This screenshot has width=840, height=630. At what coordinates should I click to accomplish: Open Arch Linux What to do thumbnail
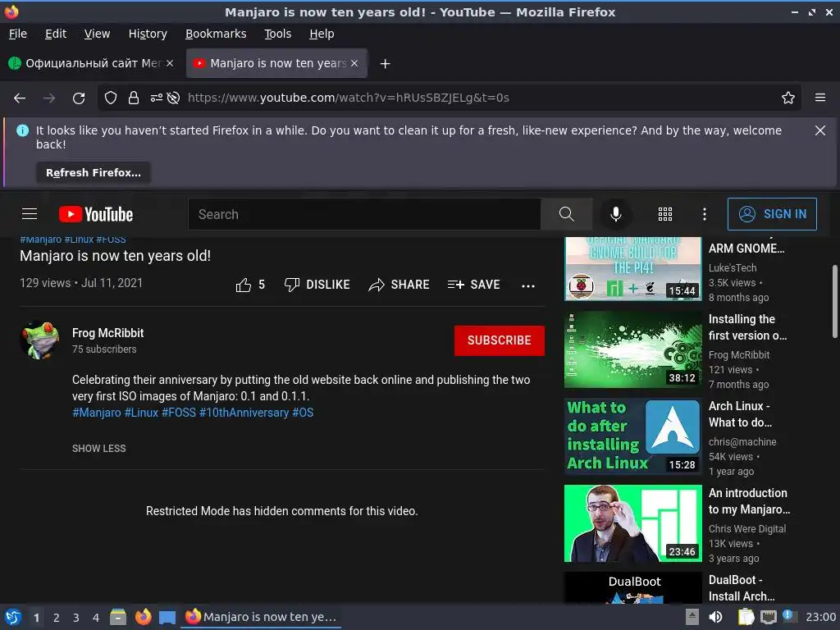coord(632,436)
